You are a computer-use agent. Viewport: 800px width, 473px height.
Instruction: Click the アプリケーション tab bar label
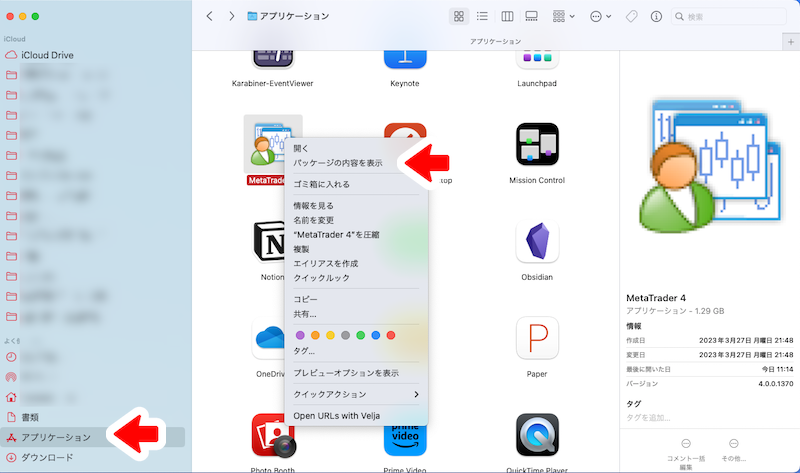pos(495,42)
